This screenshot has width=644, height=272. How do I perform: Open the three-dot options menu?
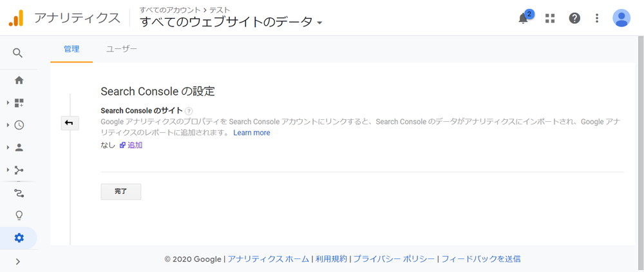pos(597,18)
